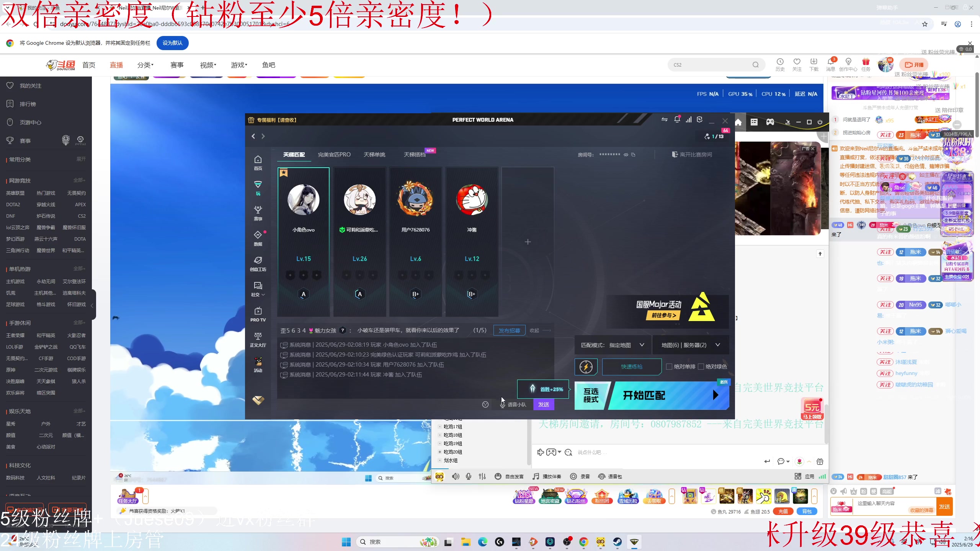Click 设为默认 Chrome default button

(172, 43)
